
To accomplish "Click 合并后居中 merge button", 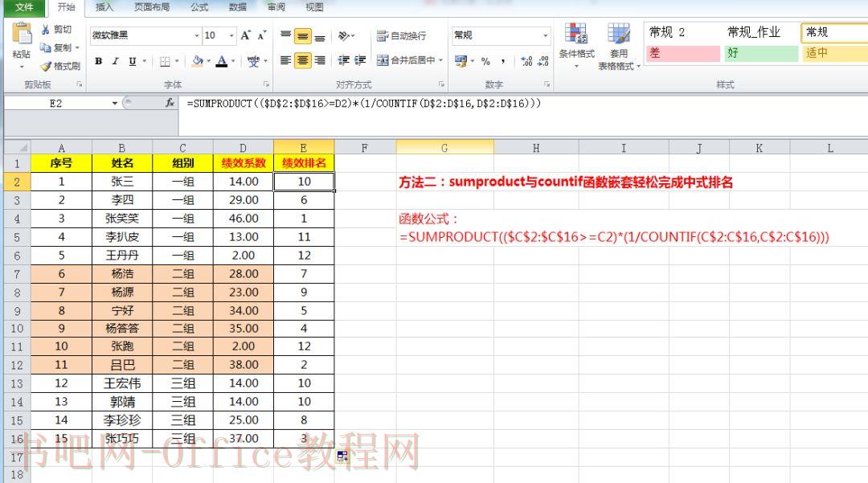I will coord(406,60).
